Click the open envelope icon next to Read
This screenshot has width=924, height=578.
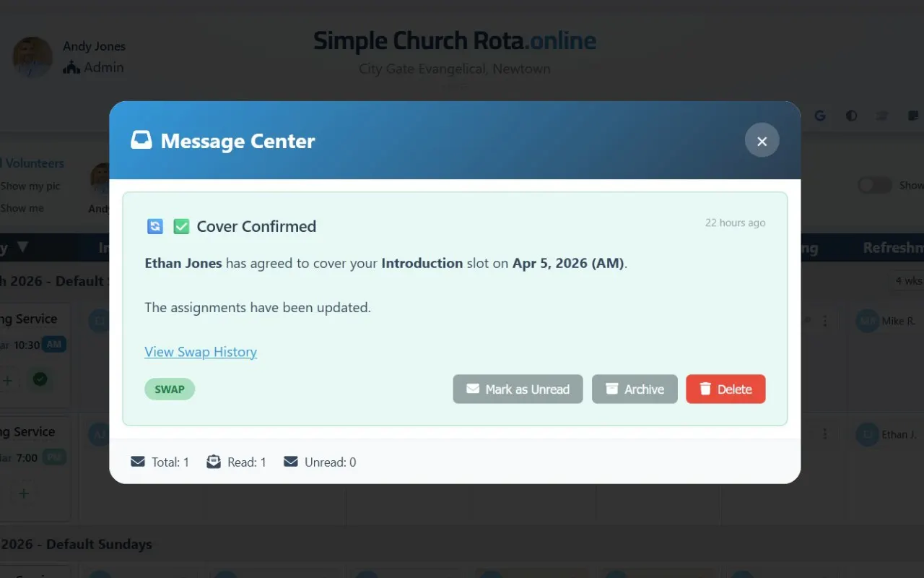[x=214, y=462]
